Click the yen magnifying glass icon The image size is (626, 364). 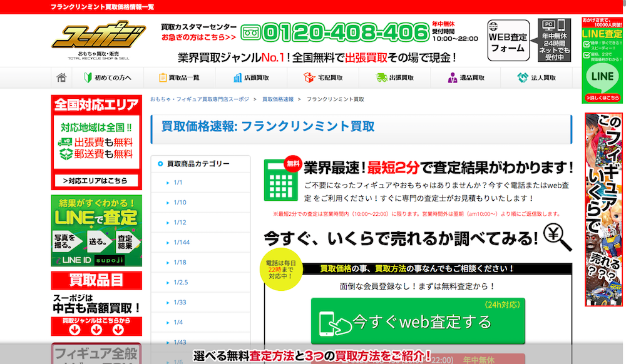click(558, 237)
